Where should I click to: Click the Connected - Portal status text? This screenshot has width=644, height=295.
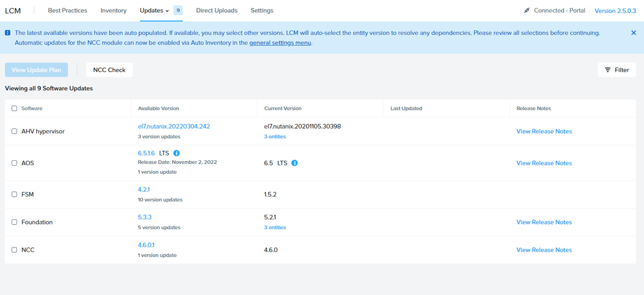(560, 10)
